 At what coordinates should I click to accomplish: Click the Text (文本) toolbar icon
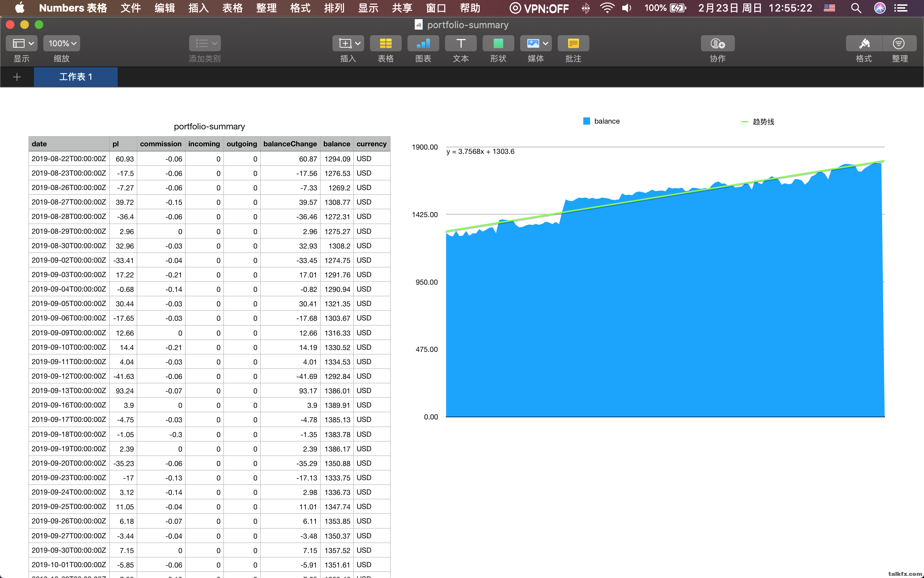tap(461, 44)
